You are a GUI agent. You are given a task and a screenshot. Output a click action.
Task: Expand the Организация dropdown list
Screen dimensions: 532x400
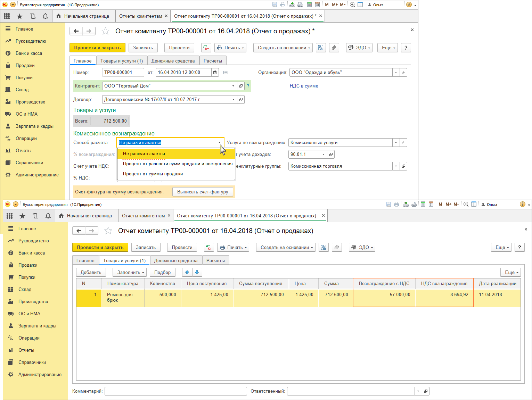coord(396,73)
